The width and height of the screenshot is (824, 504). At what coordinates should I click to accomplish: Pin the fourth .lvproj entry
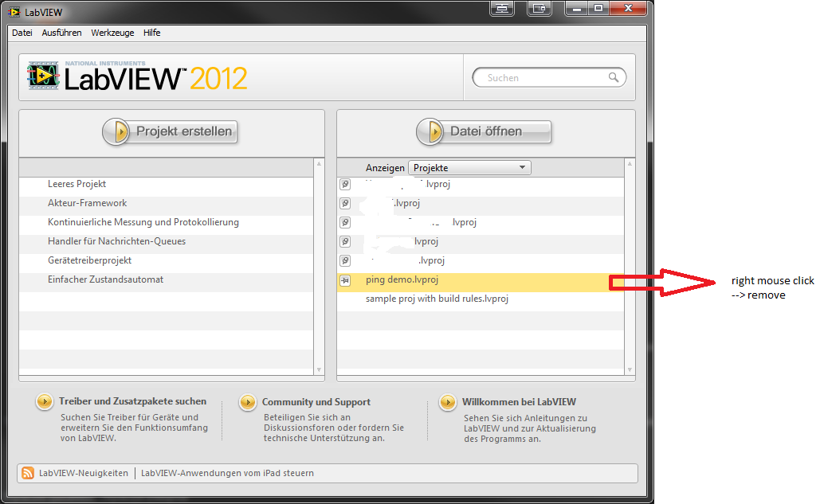pos(345,241)
